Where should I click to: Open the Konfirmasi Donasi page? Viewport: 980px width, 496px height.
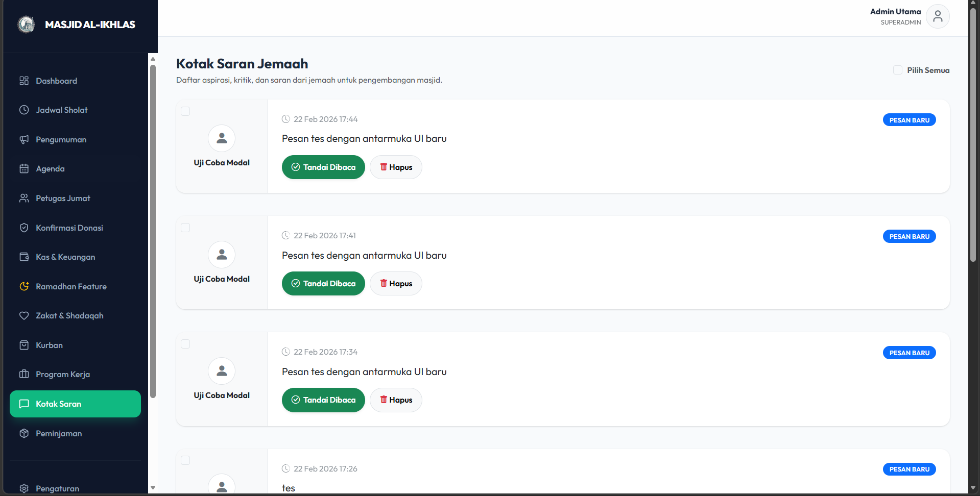(x=75, y=228)
